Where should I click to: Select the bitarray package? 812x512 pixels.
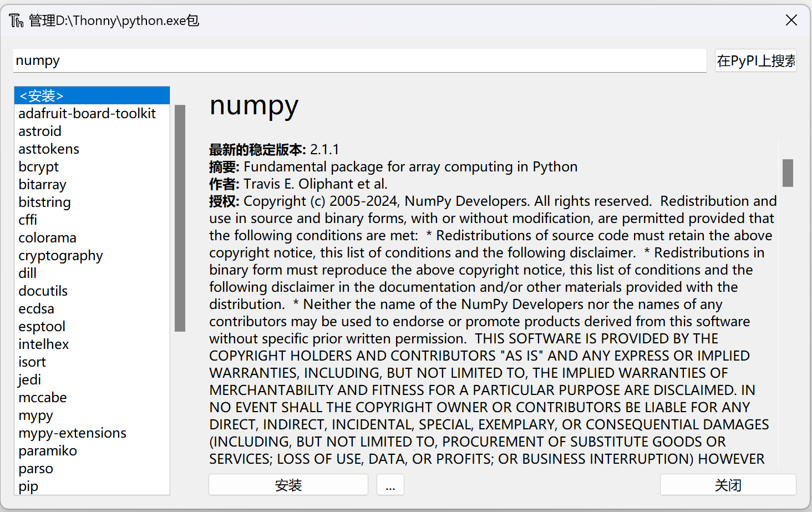(x=42, y=184)
